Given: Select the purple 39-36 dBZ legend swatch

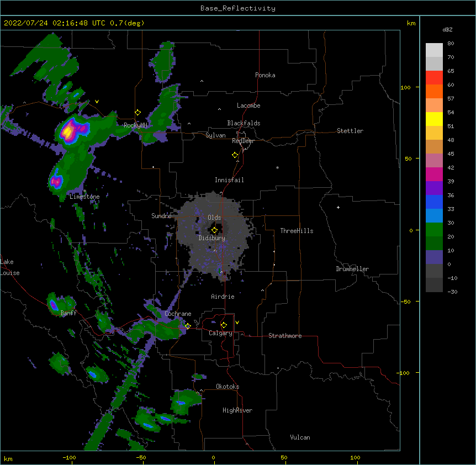Looking at the screenshot, I should [434, 188].
